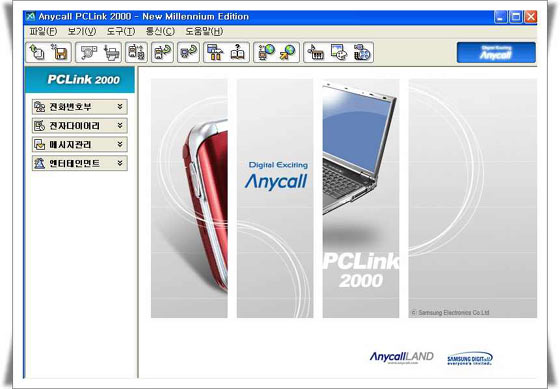
Task: Open the 파일(F) menu
Action: (x=43, y=31)
